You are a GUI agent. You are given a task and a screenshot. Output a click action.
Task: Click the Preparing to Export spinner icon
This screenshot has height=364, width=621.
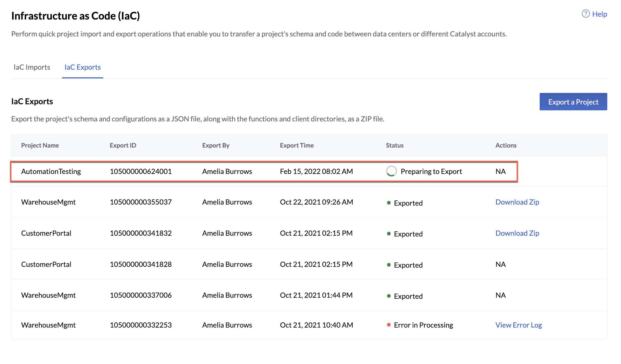[391, 171]
